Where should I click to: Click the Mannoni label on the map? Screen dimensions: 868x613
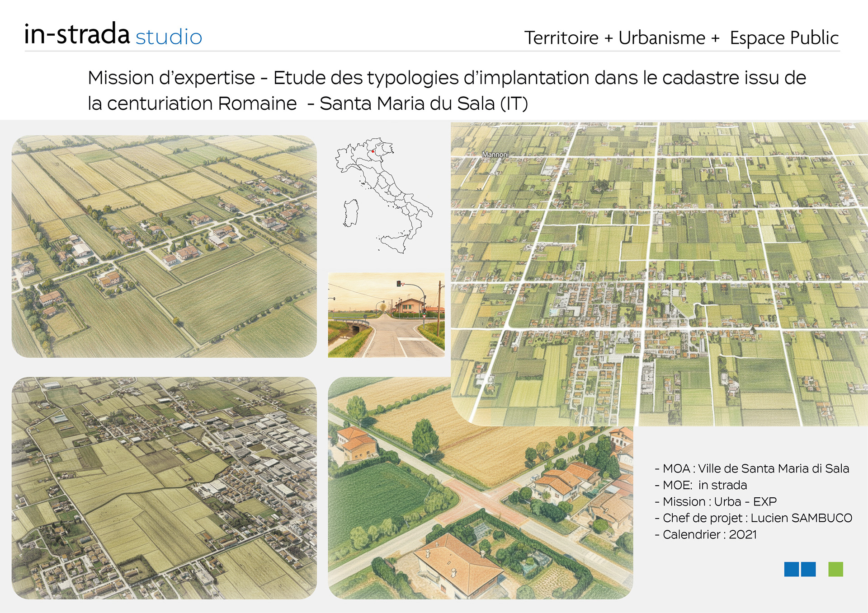[x=495, y=154]
